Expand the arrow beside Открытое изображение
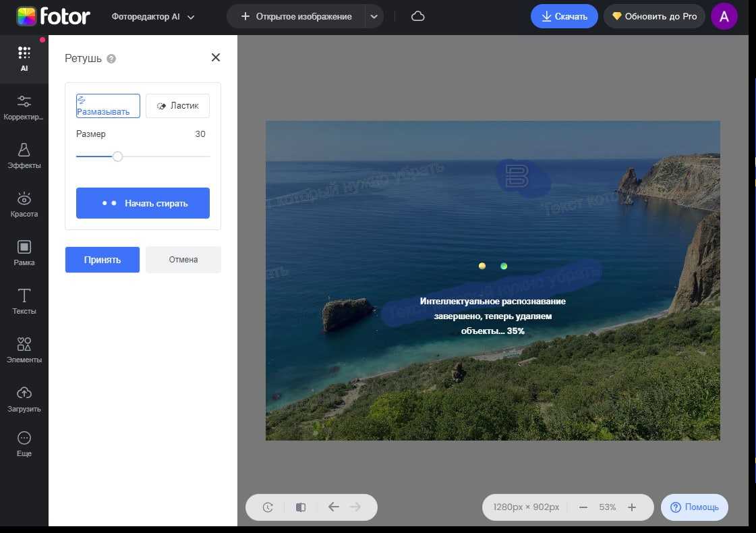This screenshot has width=756, height=533. 374,17
